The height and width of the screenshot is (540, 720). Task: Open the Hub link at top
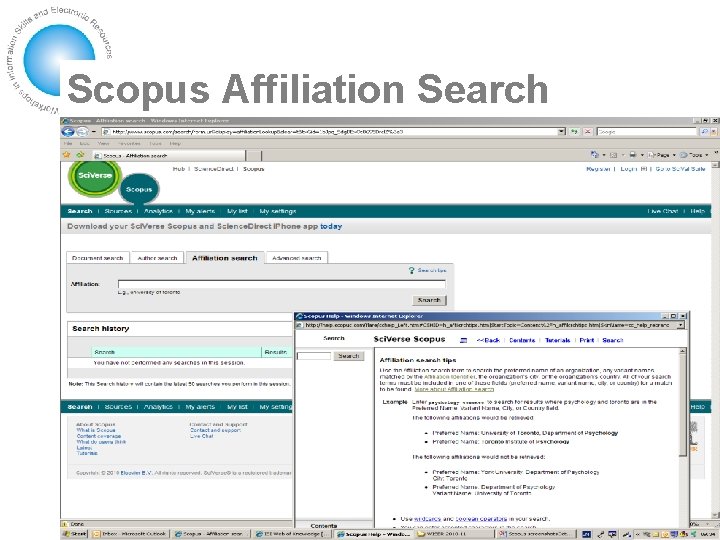click(x=179, y=169)
